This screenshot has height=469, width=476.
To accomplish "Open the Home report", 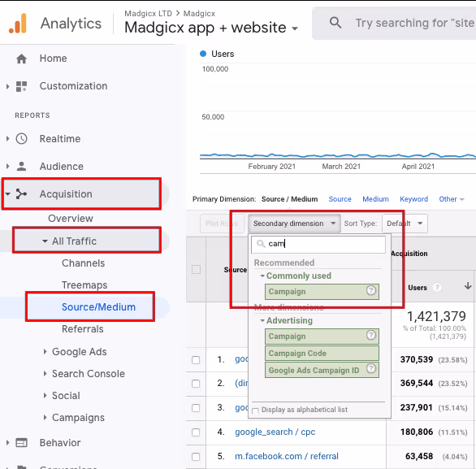I will click(53, 59).
